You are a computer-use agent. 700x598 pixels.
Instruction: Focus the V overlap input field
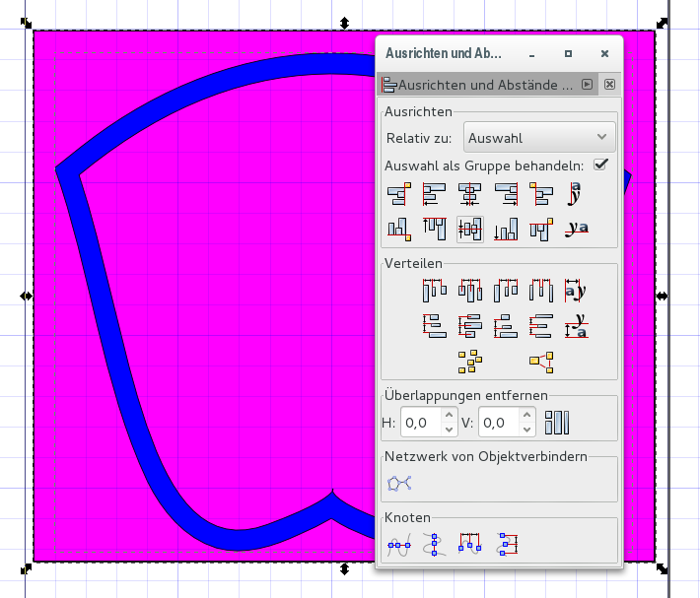tap(500, 423)
